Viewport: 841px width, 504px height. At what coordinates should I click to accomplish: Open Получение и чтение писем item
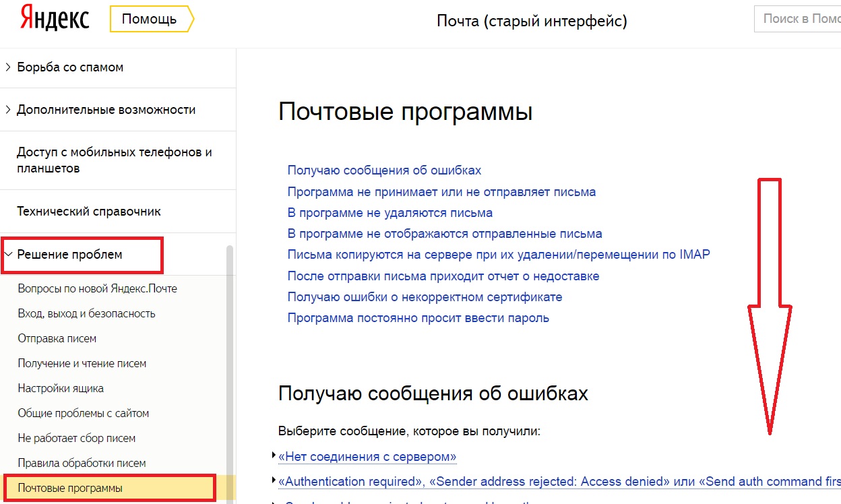(82, 363)
